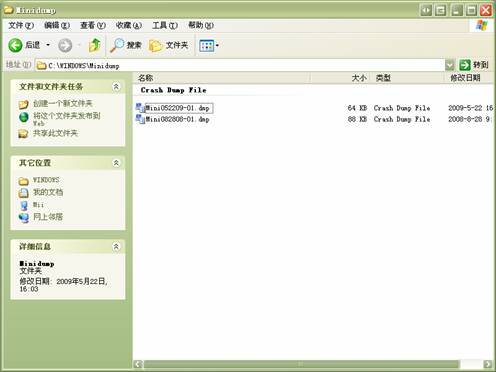Expand the address bar dropdown
The width and height of the screenshot is (496, 372).
pyautogui.click(x=450, y=65)
